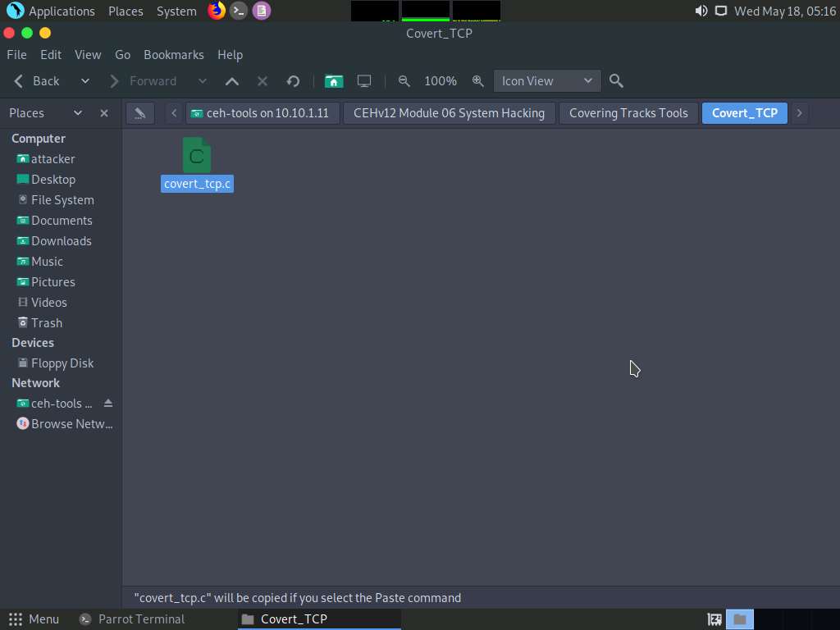
Task: Click the Reload icon in toolbar
Action: (x=293, y=81)
